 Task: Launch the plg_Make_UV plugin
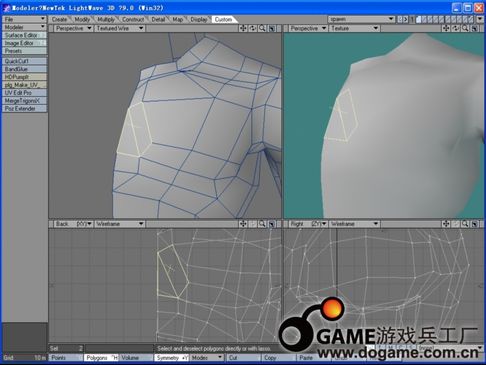[24, 85]
